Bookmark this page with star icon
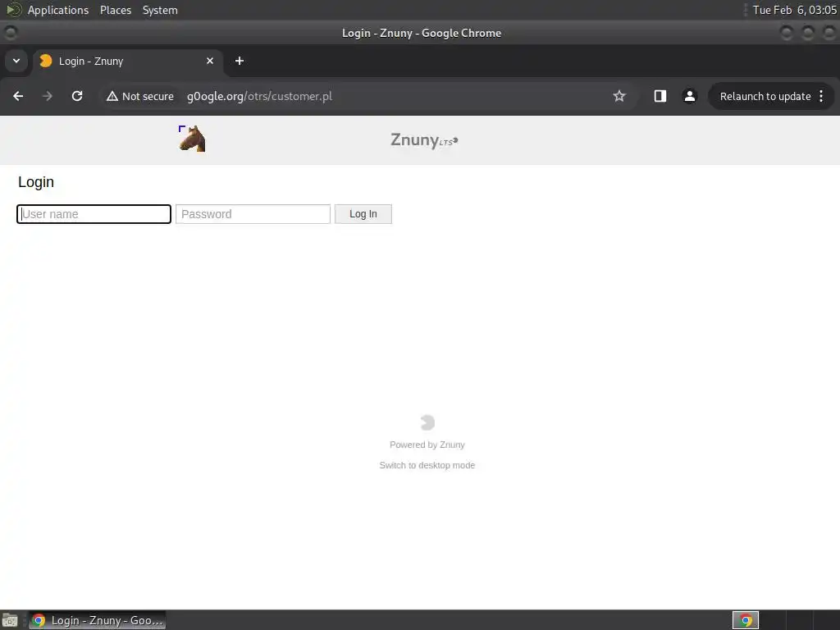The image size is (840, 630). click(x=619, y=96)
